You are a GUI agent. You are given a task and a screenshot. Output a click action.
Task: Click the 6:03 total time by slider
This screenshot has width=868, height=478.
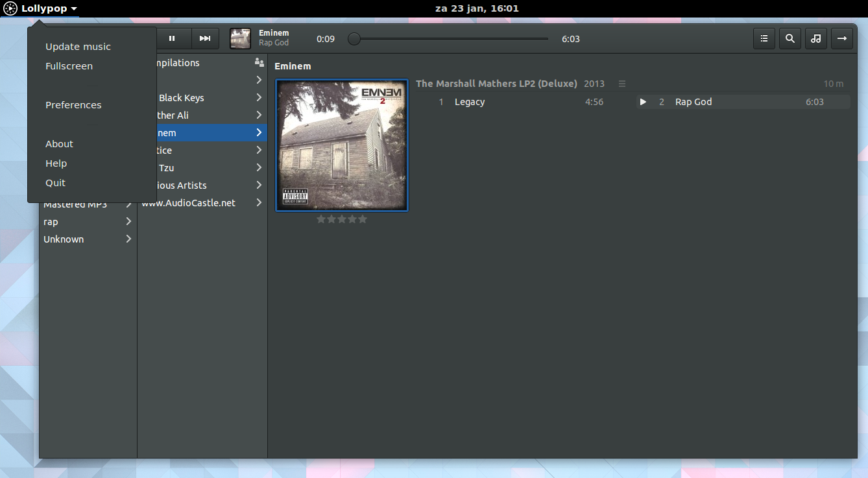click(x=571, y=39)
